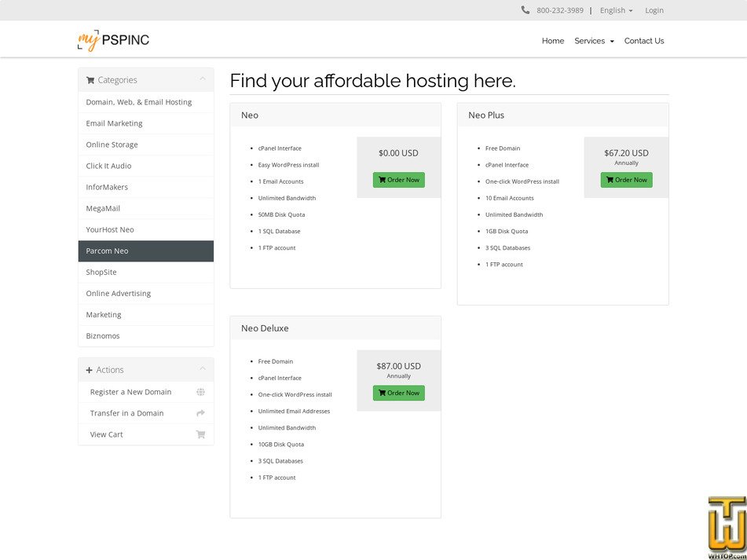
Task: Click '10GB Disk Quota' in Neo Deluxe
Action: 281,445
